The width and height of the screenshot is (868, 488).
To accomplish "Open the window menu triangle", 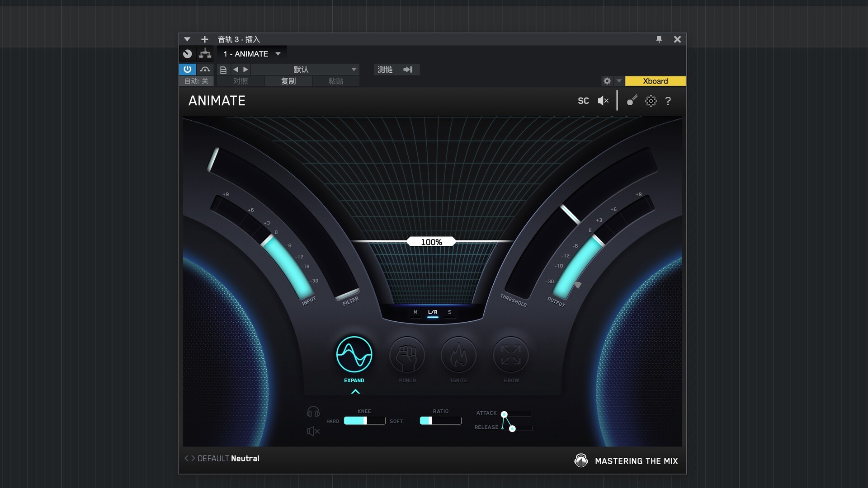I will [187, 39].
